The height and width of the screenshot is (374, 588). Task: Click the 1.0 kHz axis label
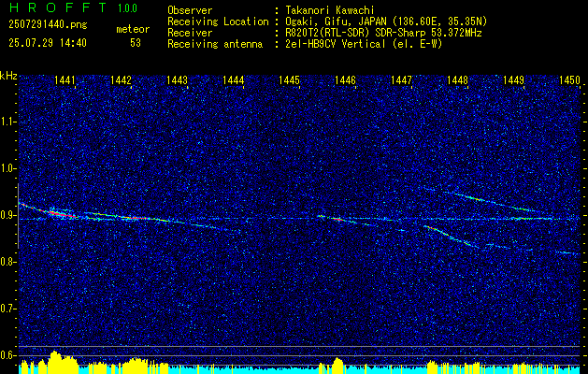coord(8,168)
